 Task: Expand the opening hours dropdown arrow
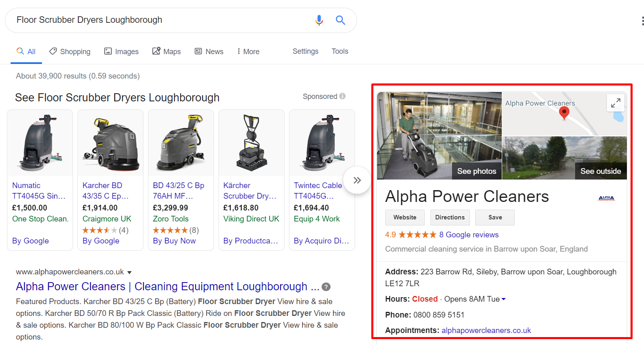click(504, 299)
